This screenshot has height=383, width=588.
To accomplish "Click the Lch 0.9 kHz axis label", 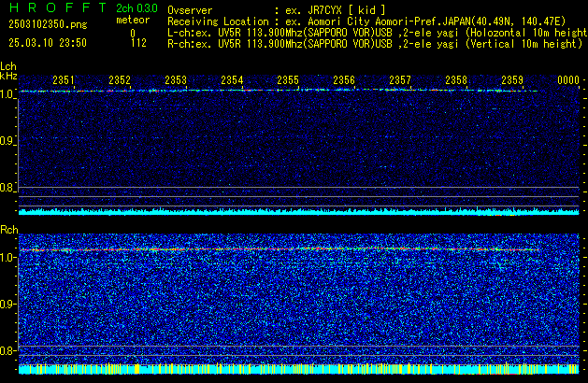I will [7, 141].
